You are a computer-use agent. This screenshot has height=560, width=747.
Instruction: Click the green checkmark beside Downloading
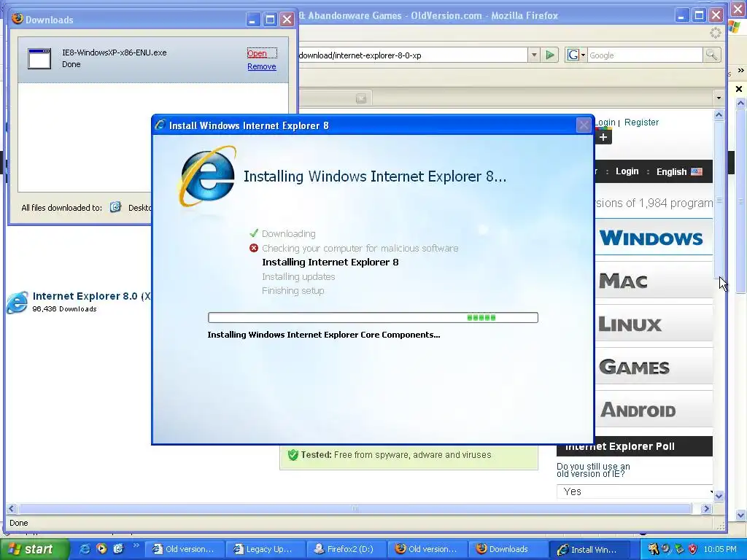coord(254,233)
